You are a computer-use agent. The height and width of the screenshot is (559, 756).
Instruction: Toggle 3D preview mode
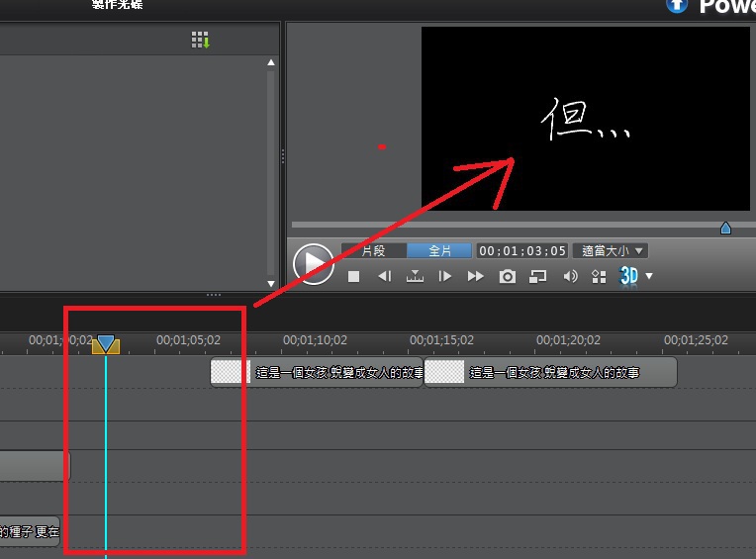click(628, 276)
